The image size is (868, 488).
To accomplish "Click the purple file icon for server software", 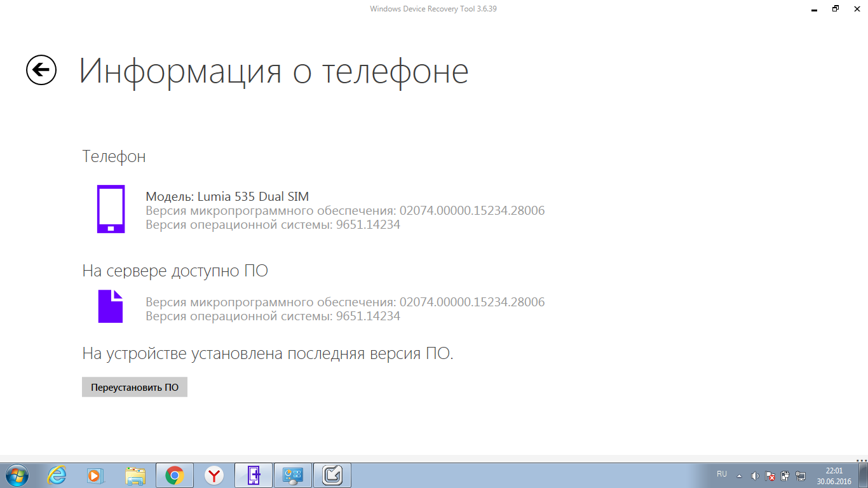I will click(x=111, y=306).
